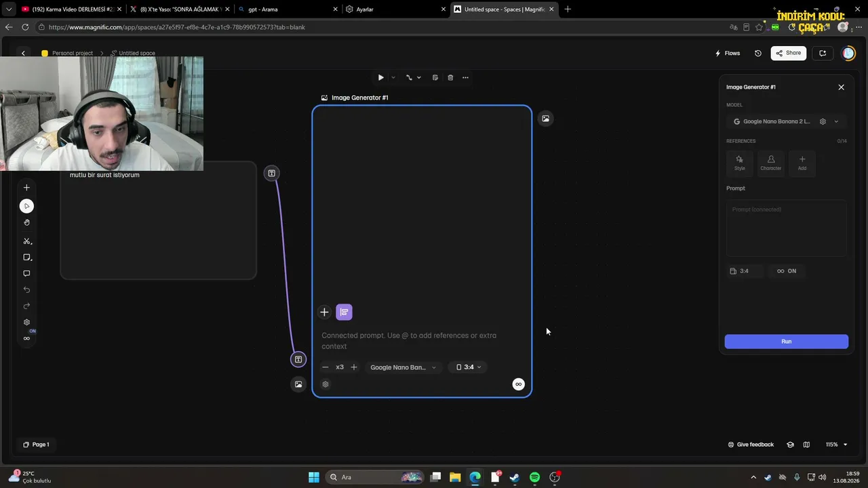Click the Add reference button
The width and height of the screenshot is (868, 488).
(802, 163)
